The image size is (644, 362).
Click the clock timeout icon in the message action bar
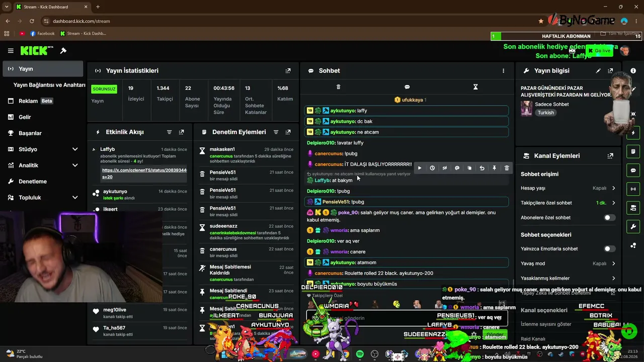[x=432, y=168]
